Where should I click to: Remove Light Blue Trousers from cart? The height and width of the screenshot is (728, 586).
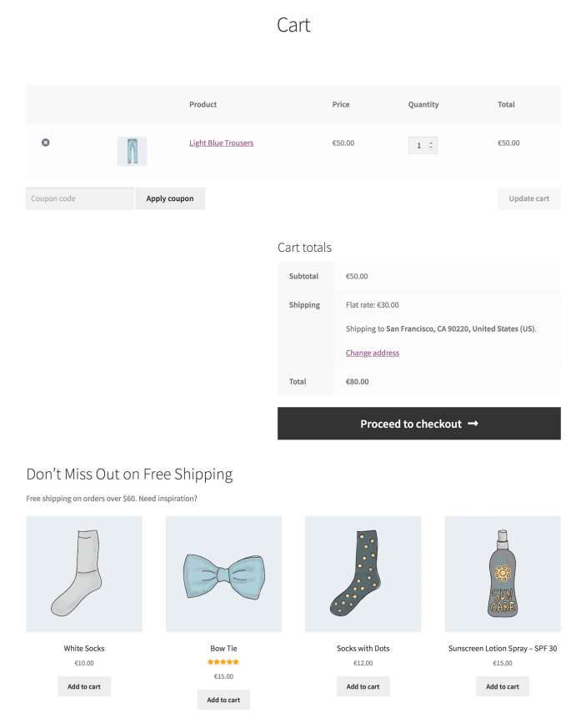tap(46, 143)
